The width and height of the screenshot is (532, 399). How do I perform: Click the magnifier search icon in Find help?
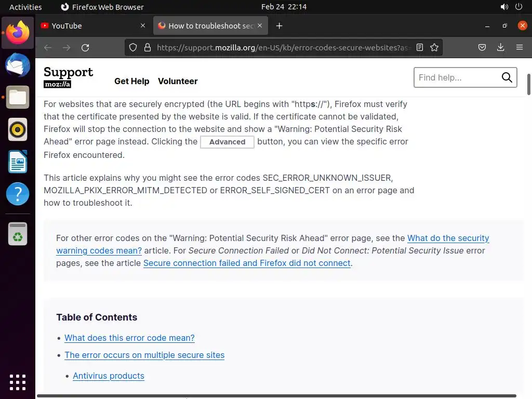(x=507, y=77)
